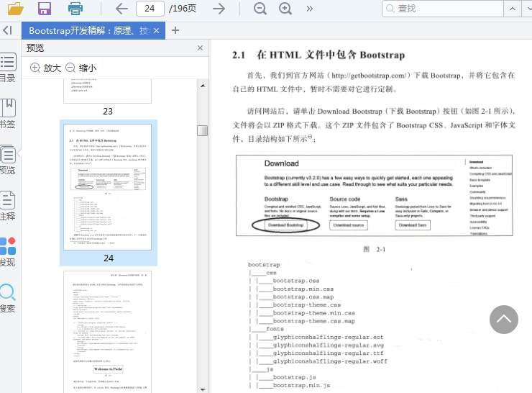The height and width of the screenshot is (393, 532).
Task: Select page 23 thumbnail
Action: (108, 91)
